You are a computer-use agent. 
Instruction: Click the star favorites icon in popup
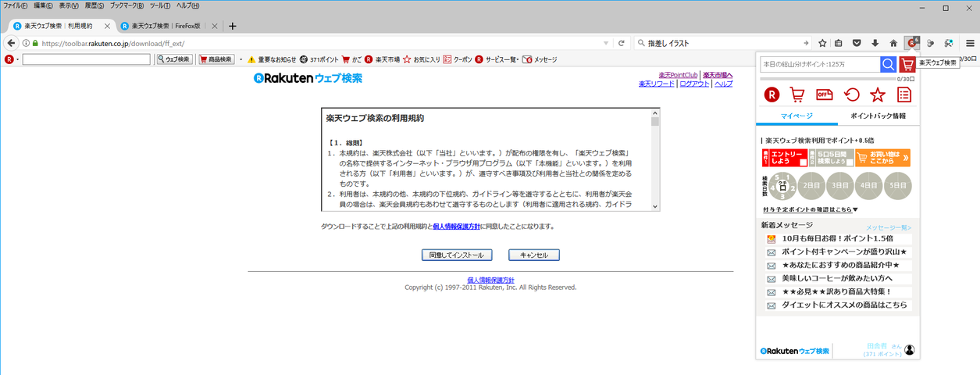click(x=878, y=95)
